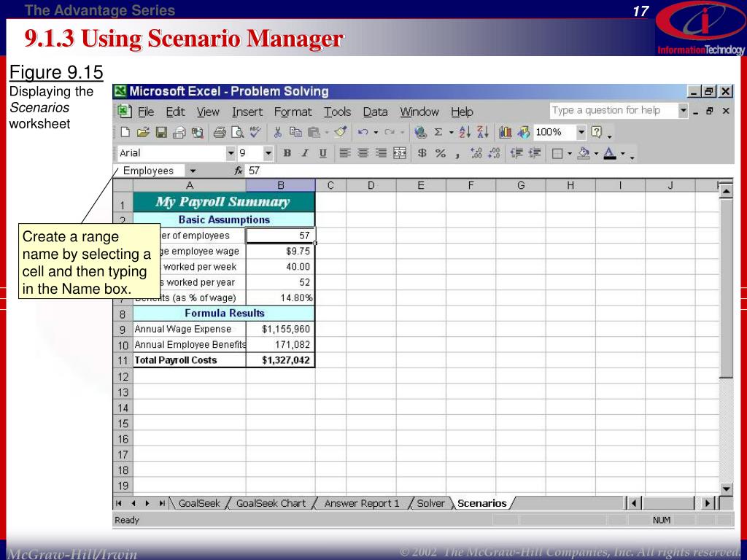Image resolution: width=747 pixels, height=560 pixels.
Task: Run the Spelling check icon
Action: tap(255, 132)
